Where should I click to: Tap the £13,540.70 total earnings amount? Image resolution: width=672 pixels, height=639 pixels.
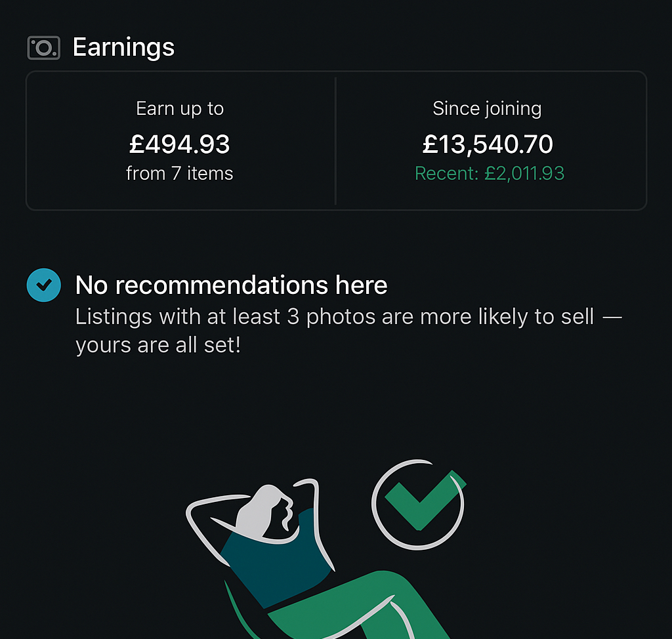coord(488,144)
